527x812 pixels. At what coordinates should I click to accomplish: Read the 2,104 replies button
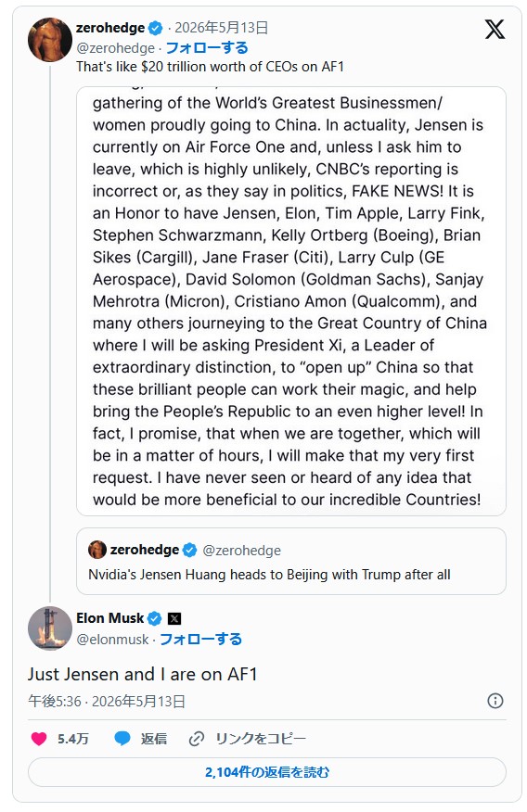[x=267, y=772]
